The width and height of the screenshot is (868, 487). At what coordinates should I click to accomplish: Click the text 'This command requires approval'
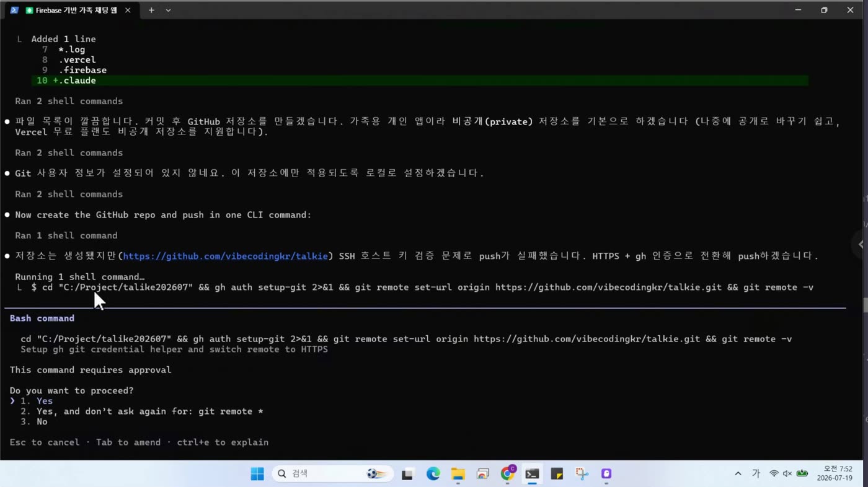click(x=91, y=370)
